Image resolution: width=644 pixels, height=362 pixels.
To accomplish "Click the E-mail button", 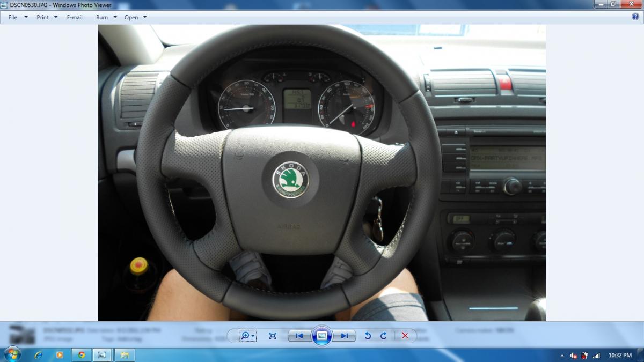I will (75, 17).
